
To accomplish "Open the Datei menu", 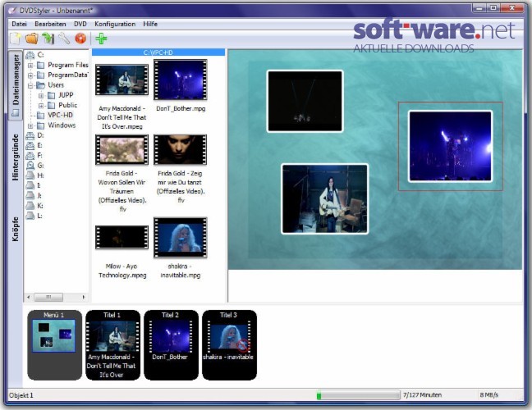I will tap(19, 24).
